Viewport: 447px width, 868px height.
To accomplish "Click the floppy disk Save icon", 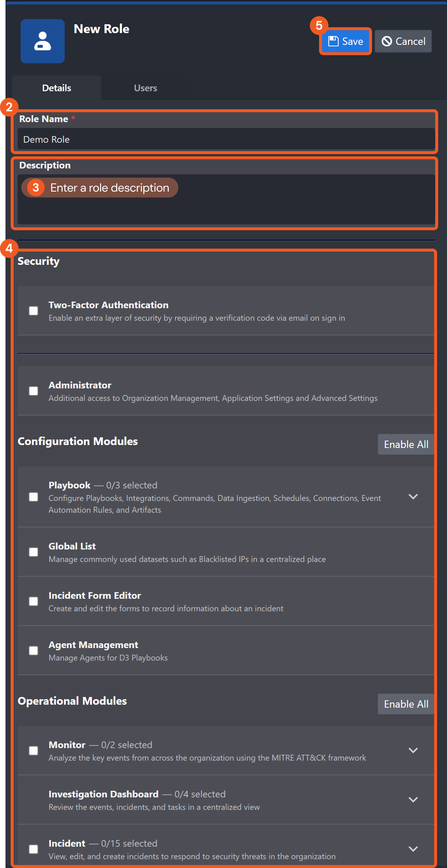I will [333, 41].
